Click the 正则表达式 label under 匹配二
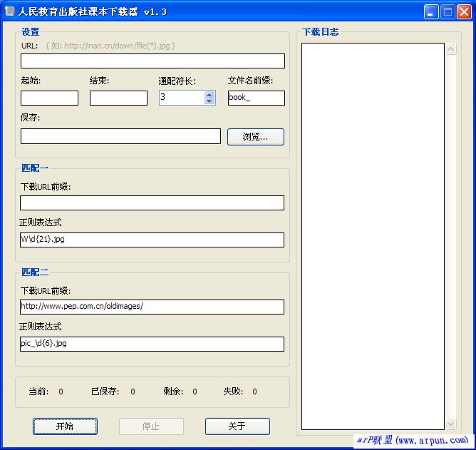The image size is (476, 450). (x=41, y=327)
